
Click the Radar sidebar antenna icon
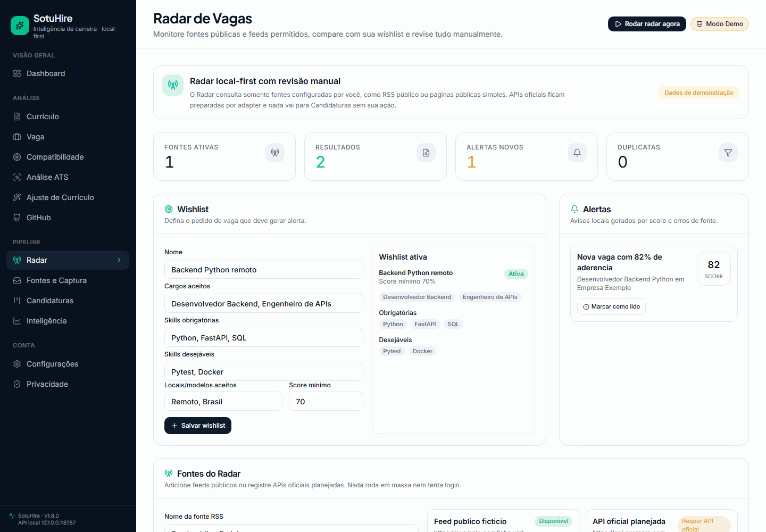click(17, 260)
